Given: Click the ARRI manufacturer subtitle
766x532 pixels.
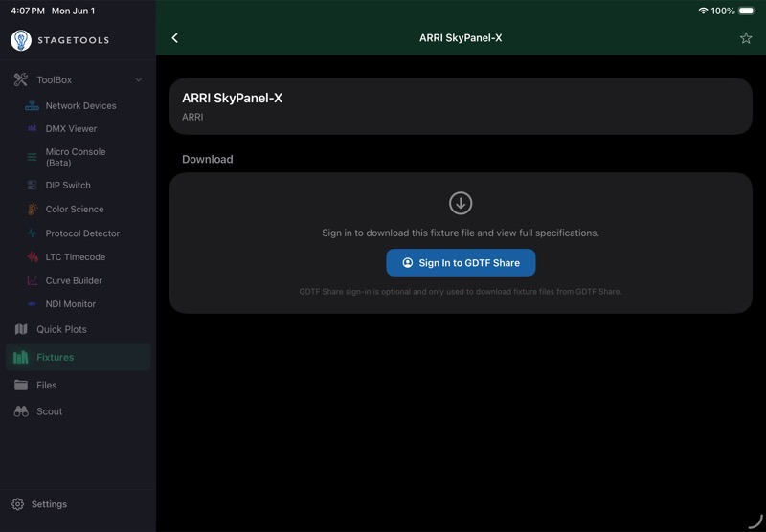Looking at the screenshot, I should tap(192, 117).
